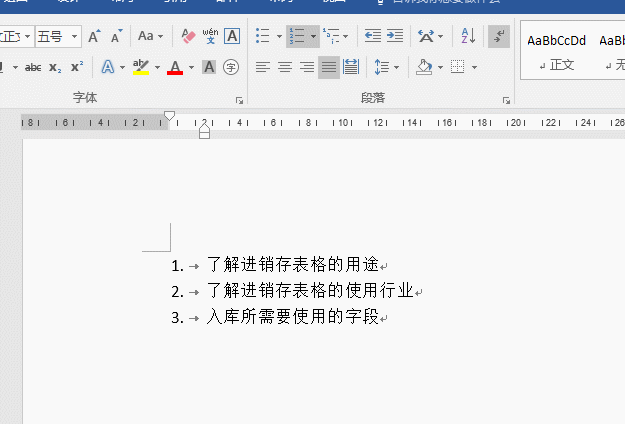Apply paragraph shading with paint bucket
625x424 pixels.
(x=424, y=67)
